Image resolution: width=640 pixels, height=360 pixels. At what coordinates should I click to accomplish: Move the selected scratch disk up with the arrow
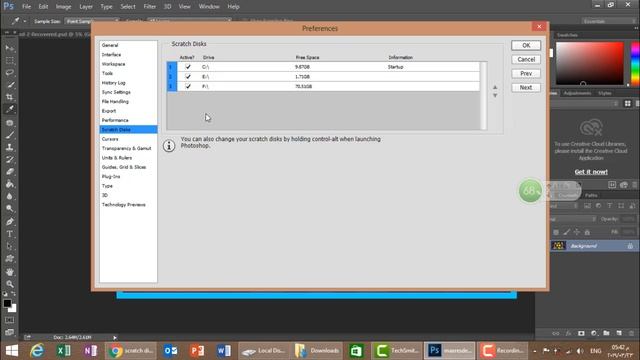coord(495,87)
